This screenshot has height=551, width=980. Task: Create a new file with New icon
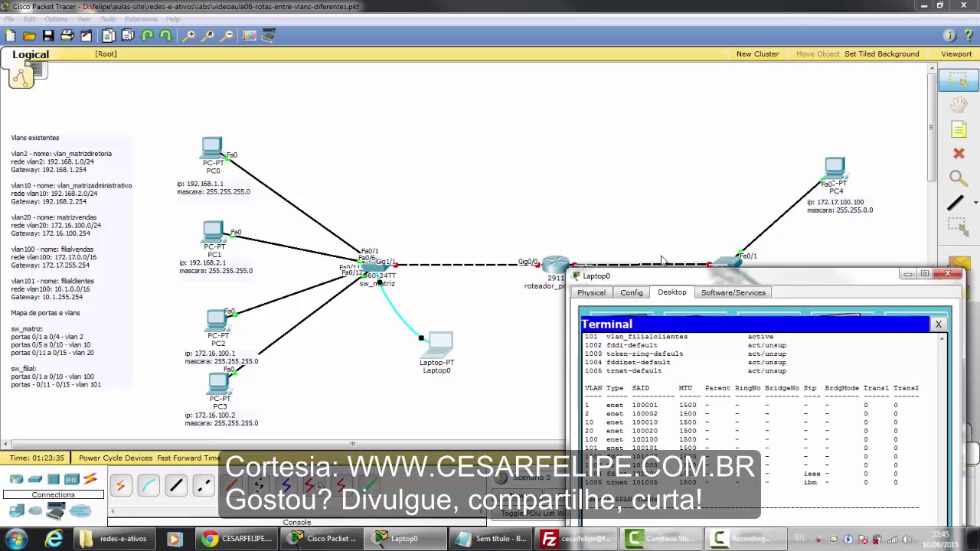coord(10,35)
